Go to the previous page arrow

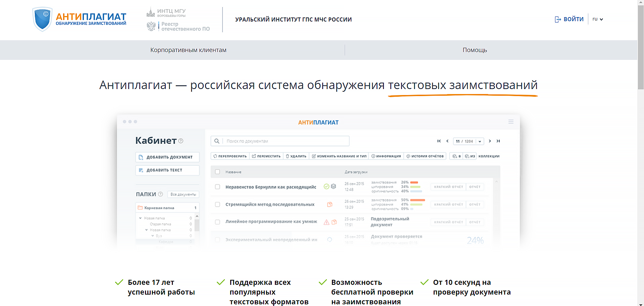[x=447, y=141]
